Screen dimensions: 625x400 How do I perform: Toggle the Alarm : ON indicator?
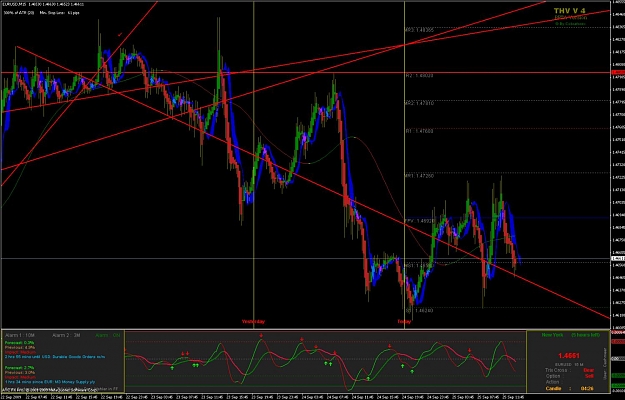(x=108, y=335)
